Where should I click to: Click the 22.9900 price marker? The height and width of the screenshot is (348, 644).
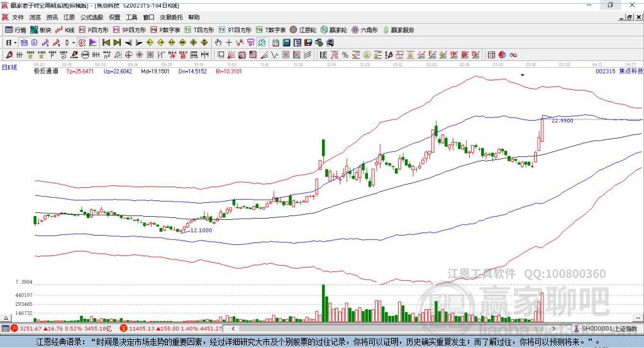[562, 121]
